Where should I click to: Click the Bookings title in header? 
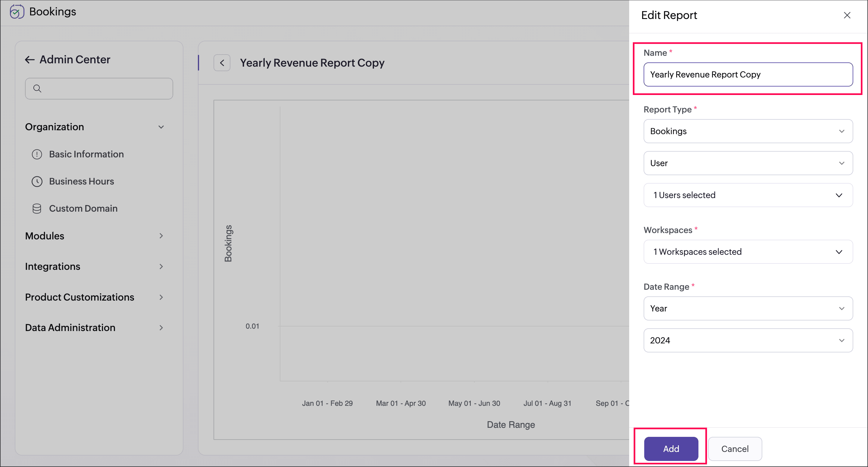coord(53,12)
